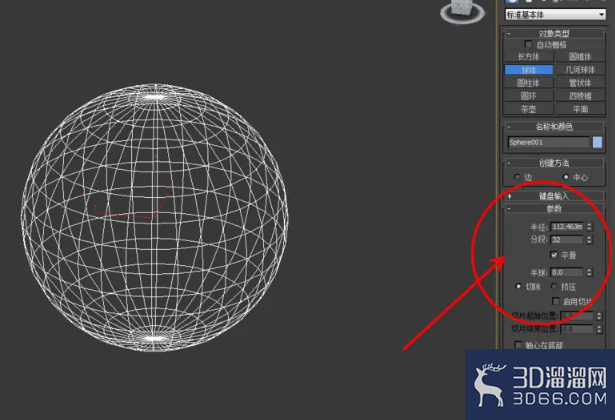Enable the 启用切片 checkbox
Screen dimensions: 615x420
pos(555,301)
